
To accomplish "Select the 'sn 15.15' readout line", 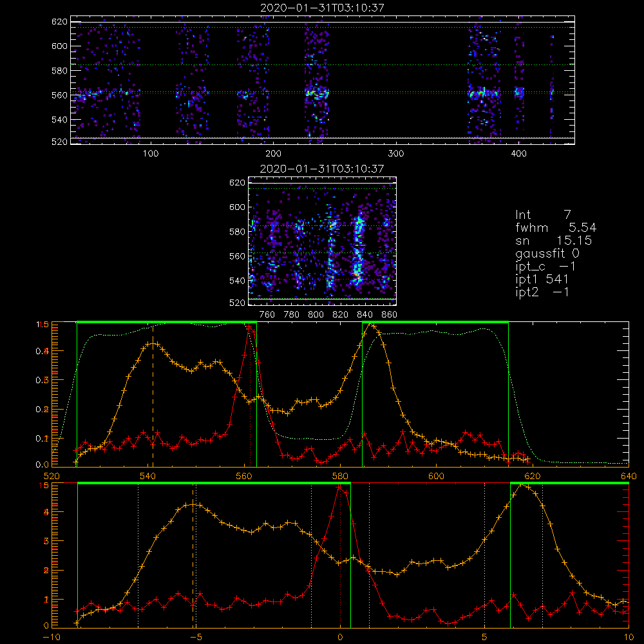I will [x=554, y=240].
